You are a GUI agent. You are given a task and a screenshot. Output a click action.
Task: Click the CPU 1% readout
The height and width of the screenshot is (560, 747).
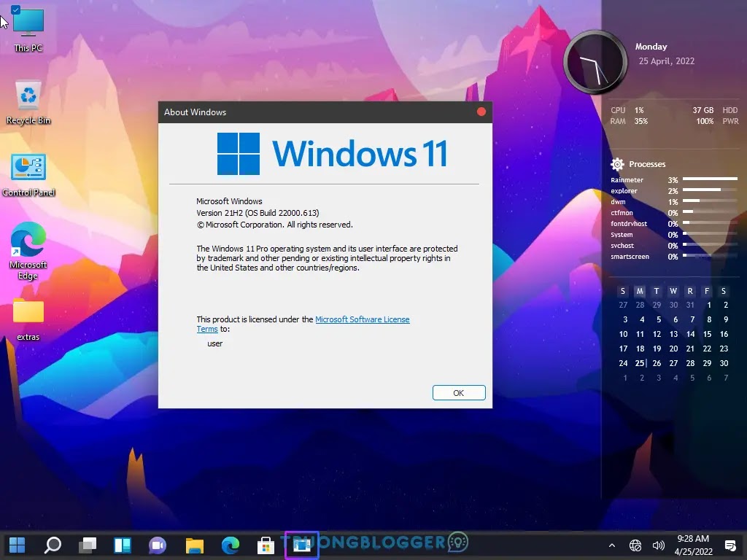pyautogui.click(x=627, y=110)
